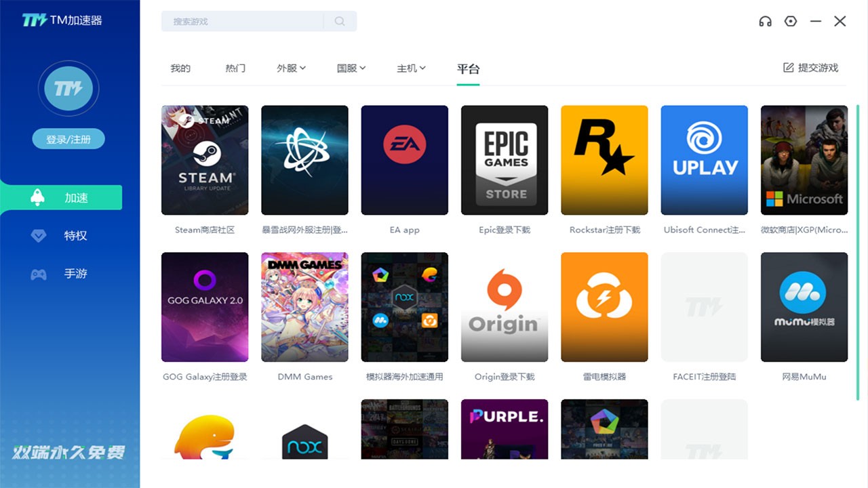Select the DMM Games tile

click(304, 307)
